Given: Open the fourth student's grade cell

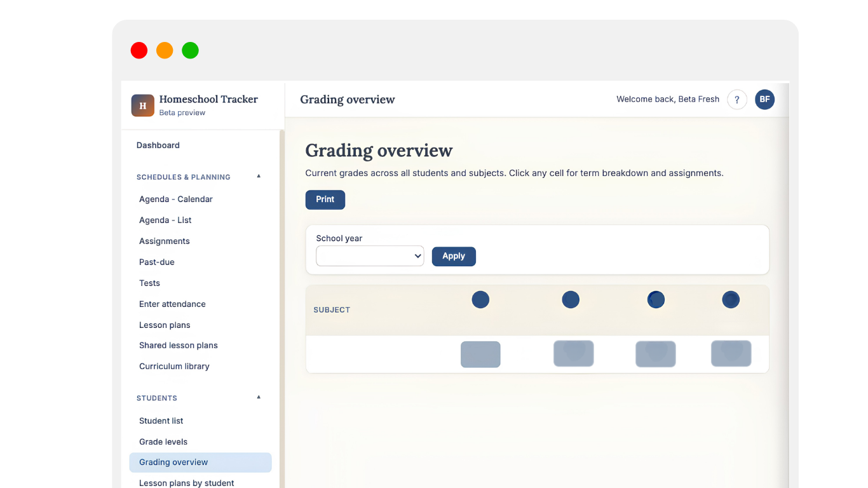Looking at the screenshot, I should pos(731,354).
